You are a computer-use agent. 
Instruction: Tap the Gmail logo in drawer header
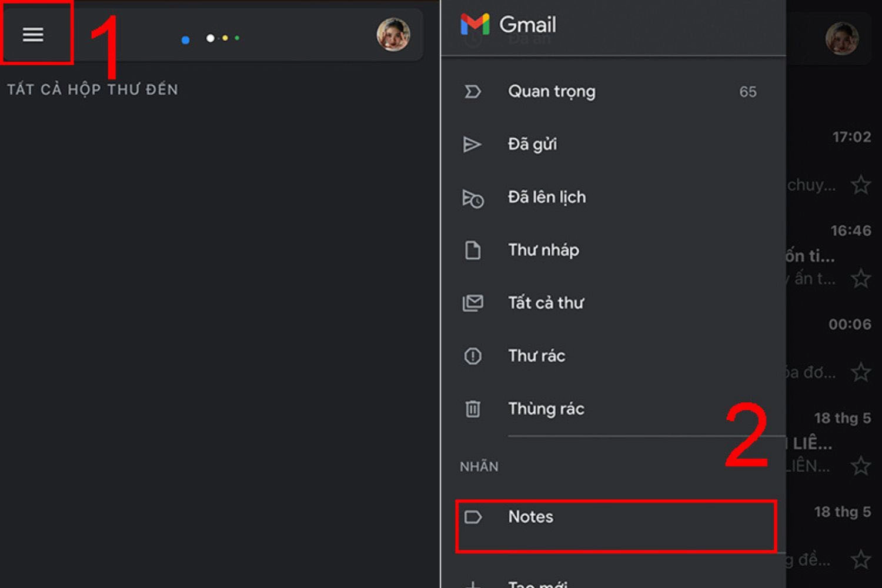tap(475, 24)
